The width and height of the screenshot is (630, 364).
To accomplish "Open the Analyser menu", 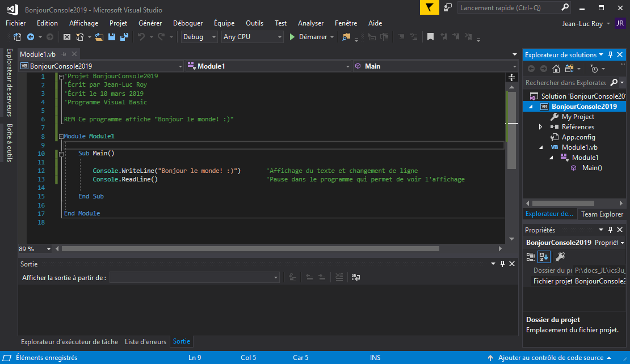I will click(x=310, y=23).
